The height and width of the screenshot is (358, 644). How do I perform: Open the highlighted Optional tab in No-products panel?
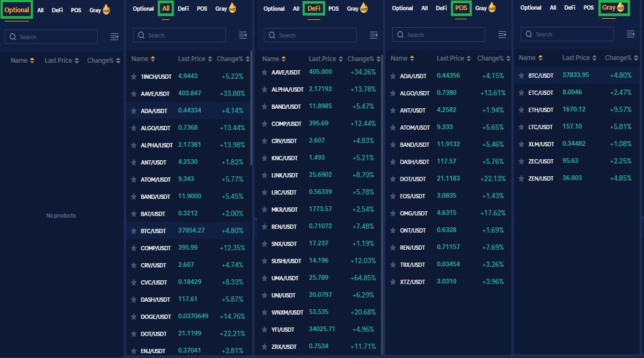click(x=17, y=10)
